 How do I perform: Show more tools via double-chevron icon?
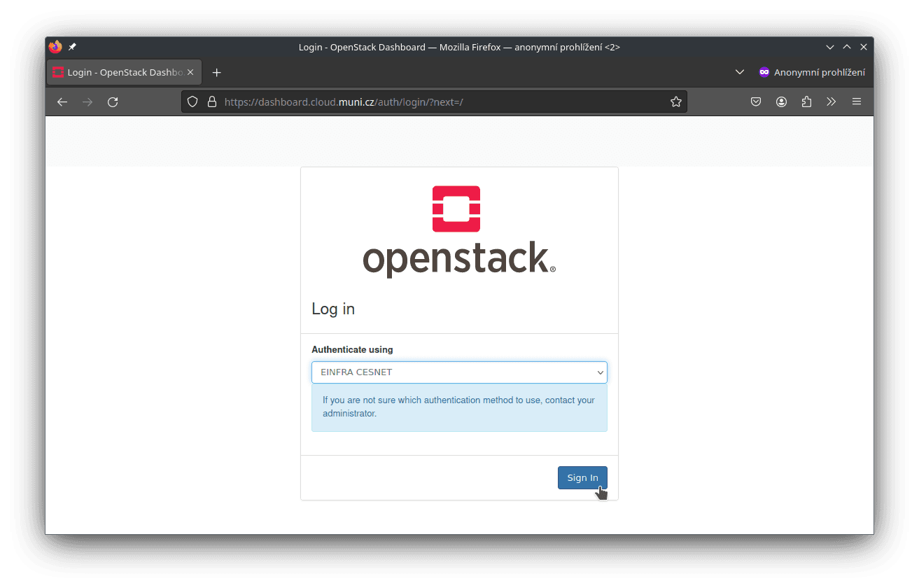click(832, 101)
